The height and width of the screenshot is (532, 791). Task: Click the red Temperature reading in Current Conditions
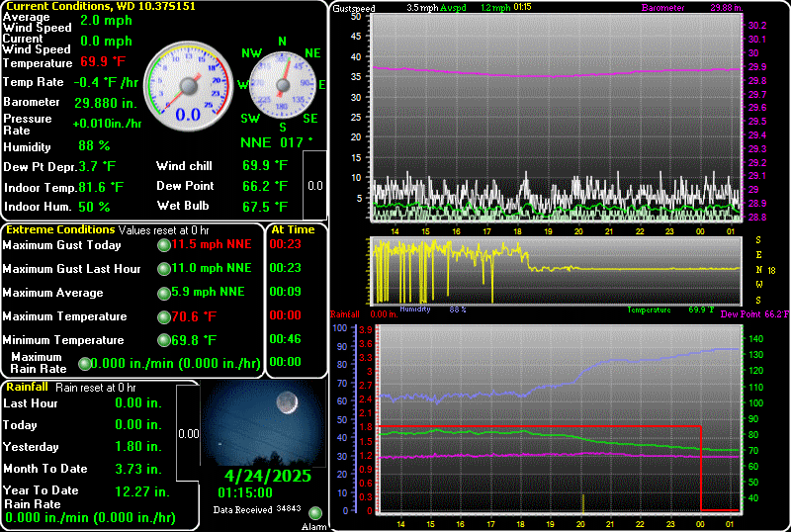point(103,61)
